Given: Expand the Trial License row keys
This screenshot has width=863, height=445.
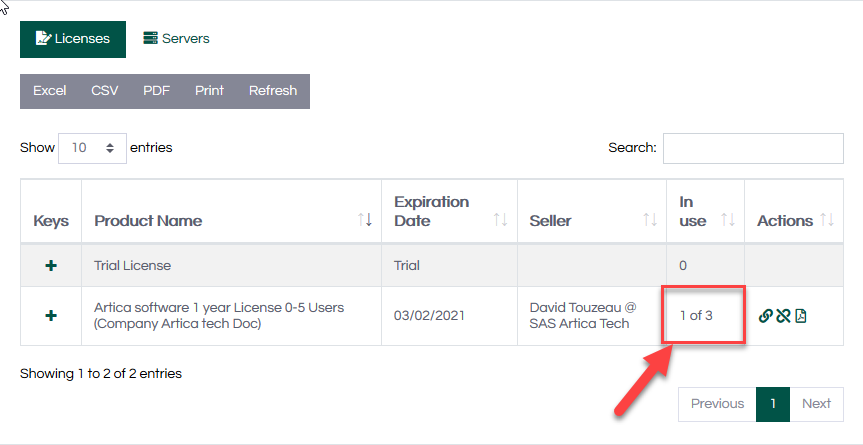Looking at the screenshot, I should [x=51, y=266].
